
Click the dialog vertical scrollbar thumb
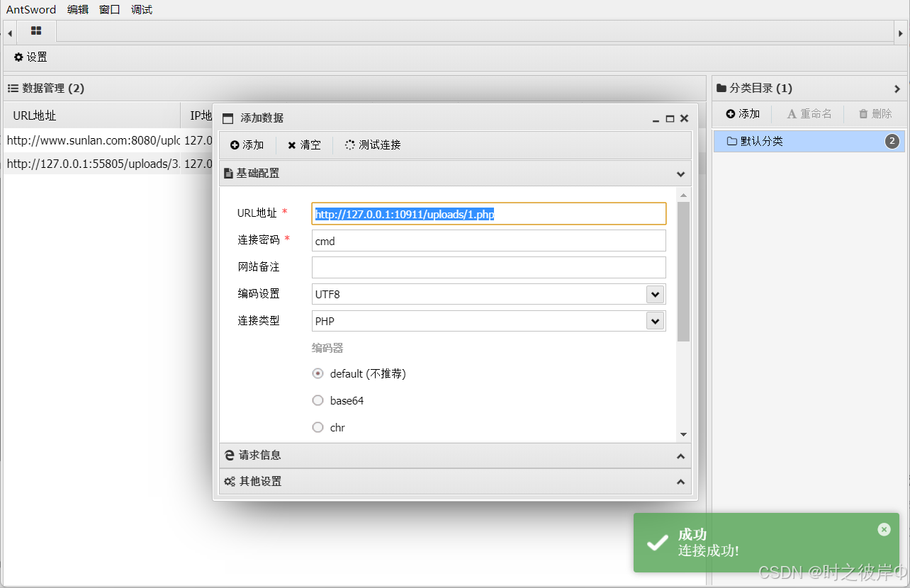[x=683, y=271]
